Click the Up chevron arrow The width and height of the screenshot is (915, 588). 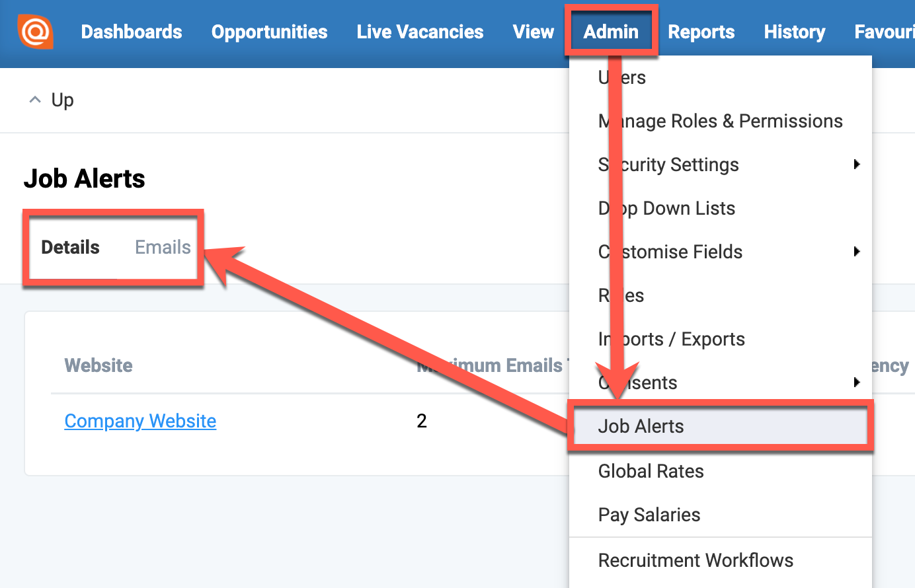35,100
